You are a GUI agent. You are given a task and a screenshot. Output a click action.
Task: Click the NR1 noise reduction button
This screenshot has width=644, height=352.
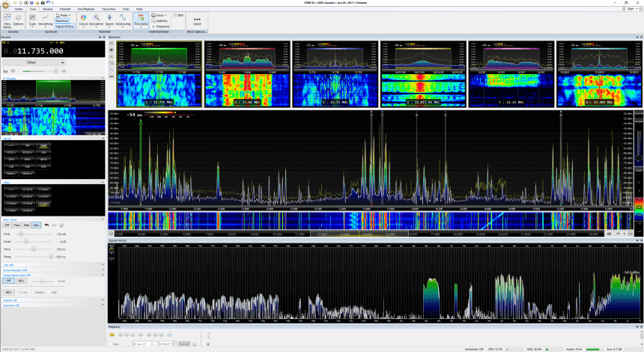coord(21,281)
